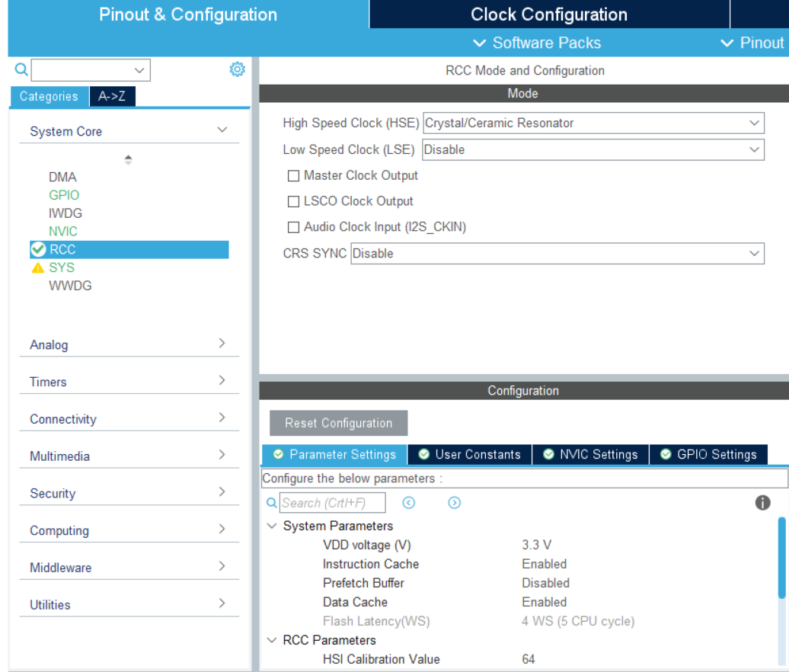The width and height of the screenshot is (789, 672).
Task: Switch to the Clock Configuration tab
Action: coord(549,14)
